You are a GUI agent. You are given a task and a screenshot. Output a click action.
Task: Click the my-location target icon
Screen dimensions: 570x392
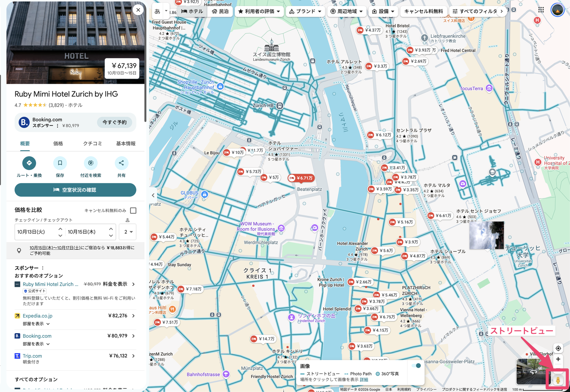(558, 348)
